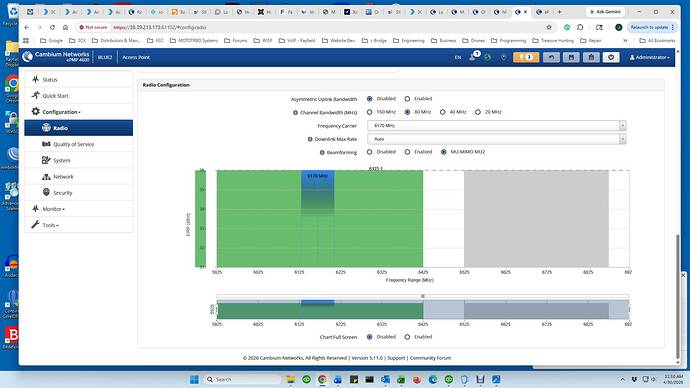Expand the Monitor menu section
The width and height of the screenshot is (690, 388).
pos(78,209)
